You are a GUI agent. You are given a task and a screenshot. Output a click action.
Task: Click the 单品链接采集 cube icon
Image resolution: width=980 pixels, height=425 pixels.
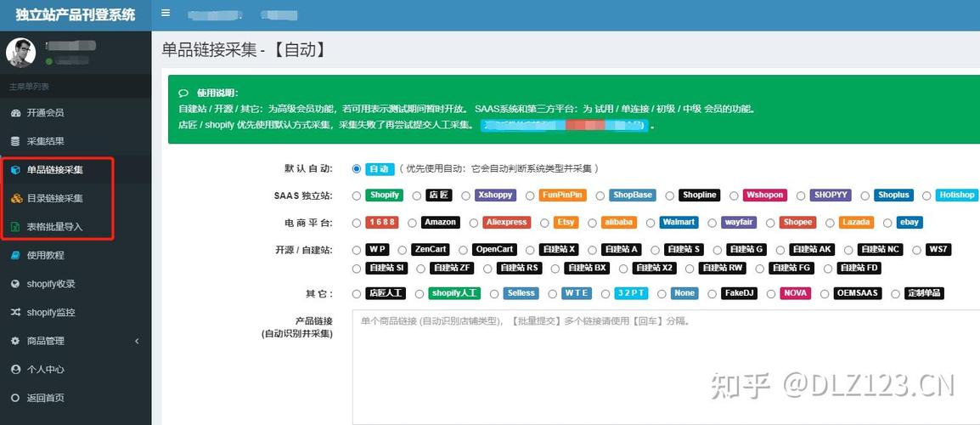(15, 170)
